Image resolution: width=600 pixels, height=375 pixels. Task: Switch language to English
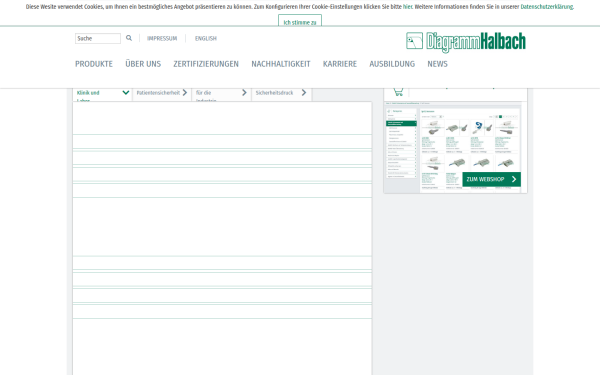tap(205, 38)
